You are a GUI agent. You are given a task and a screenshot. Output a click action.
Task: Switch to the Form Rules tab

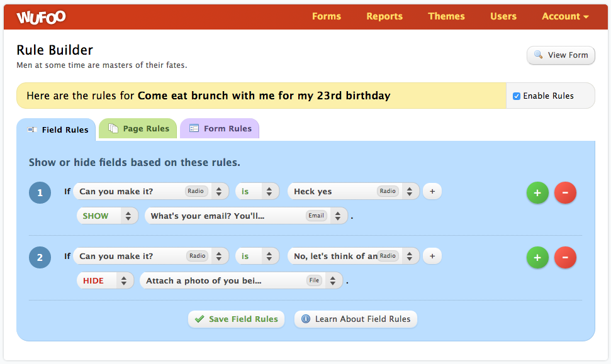220,129
